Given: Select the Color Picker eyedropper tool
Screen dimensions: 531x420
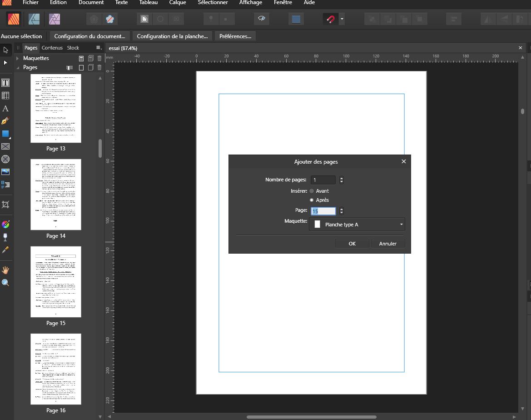Looking at the screenshot, I should click(x=5, y=250).
